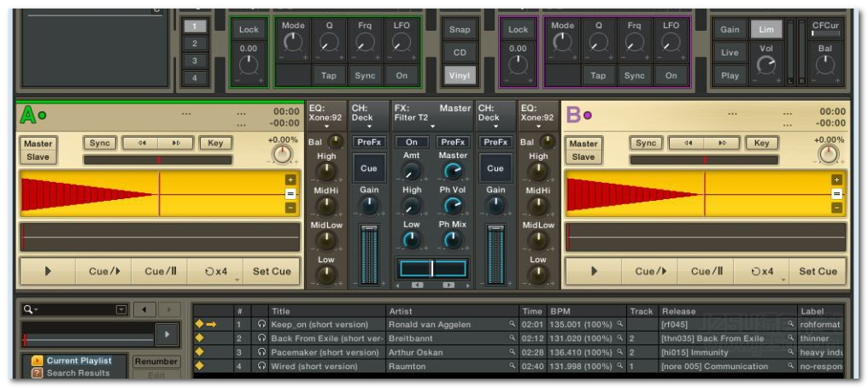Zoom in Deck A waveform with plus icon
This screenshot has width=868, height=388.
click(290, 179)
